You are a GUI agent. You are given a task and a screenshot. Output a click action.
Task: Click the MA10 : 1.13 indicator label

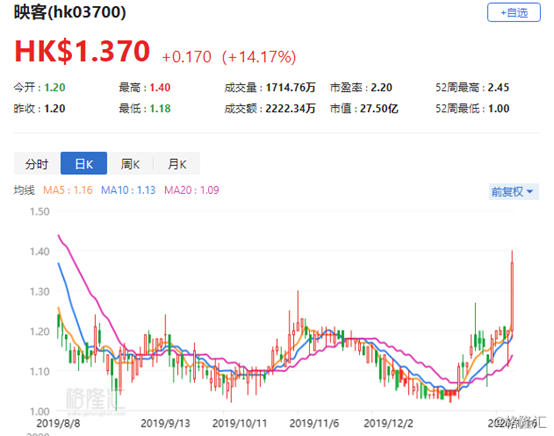click(128, 190)
